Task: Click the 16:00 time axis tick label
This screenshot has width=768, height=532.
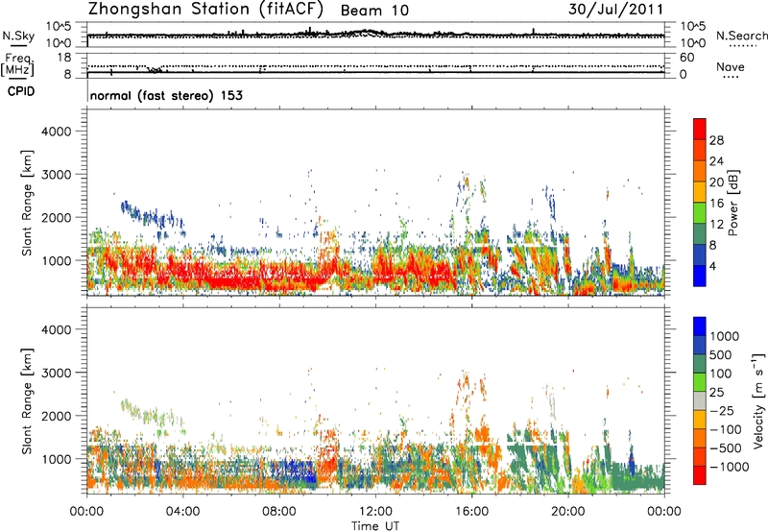Action: tap(471, 512)
